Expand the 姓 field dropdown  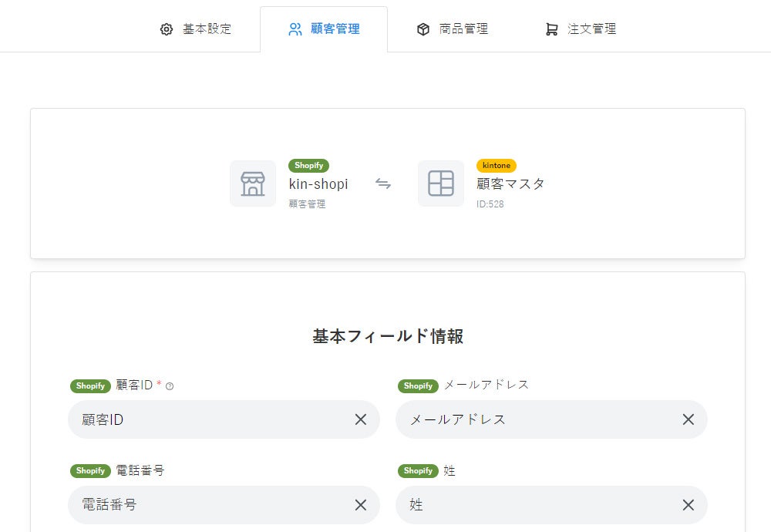tap(536, 505)
